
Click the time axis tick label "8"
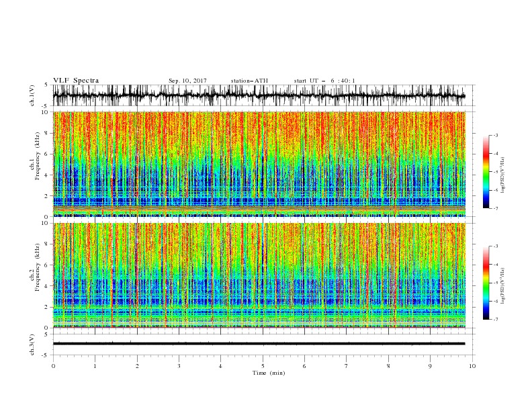[x=388, y=366]
